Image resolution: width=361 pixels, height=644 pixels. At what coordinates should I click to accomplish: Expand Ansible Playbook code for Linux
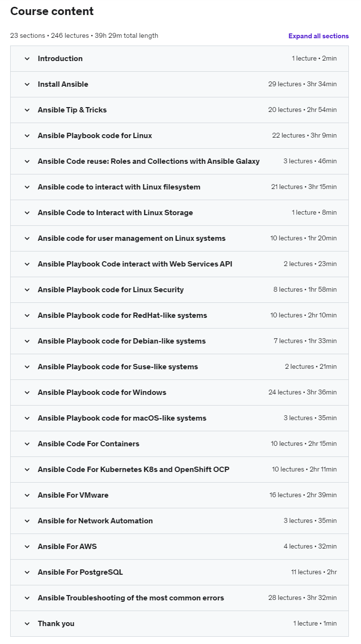95,136
